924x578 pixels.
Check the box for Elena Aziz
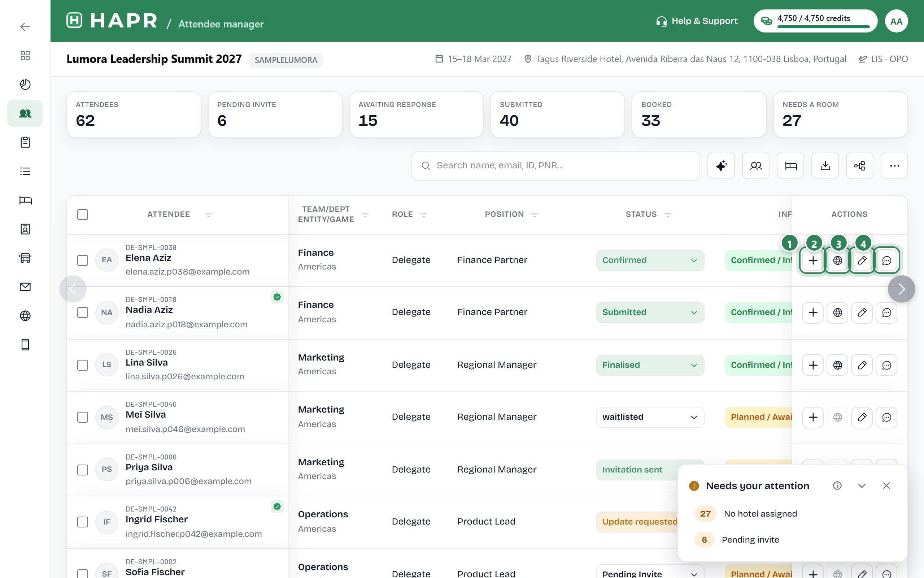pos(82,260)
